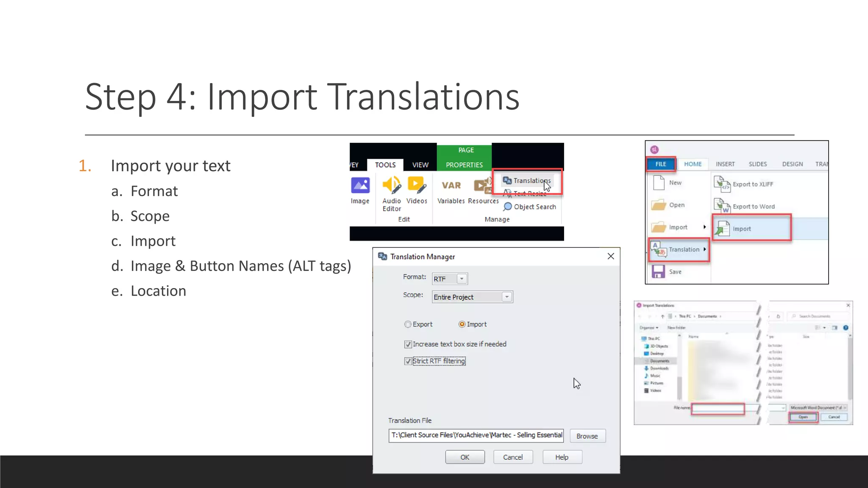The height and width of the screenshot is (488, 868).
Task: Select the Import radio button
Action: click(462, 324)
